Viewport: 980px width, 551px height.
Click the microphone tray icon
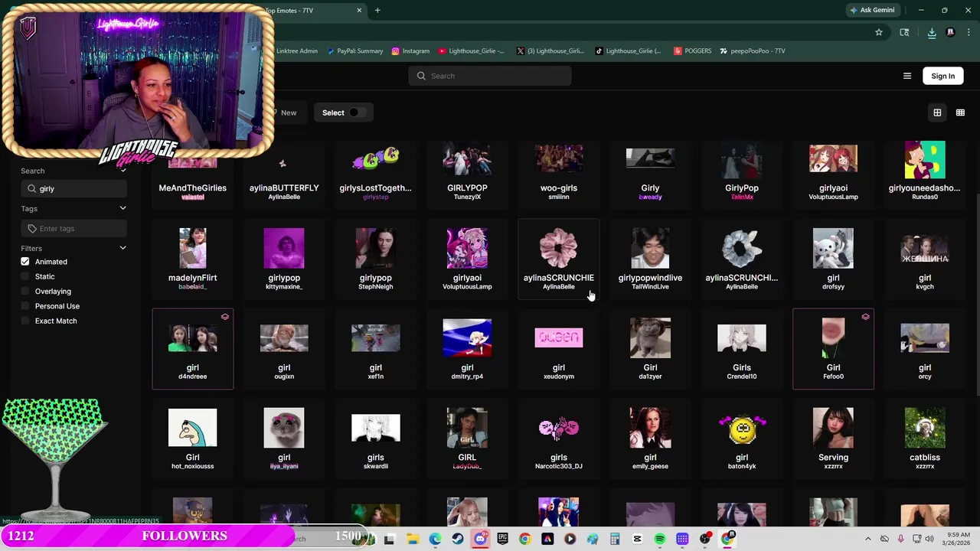point(901,539)
